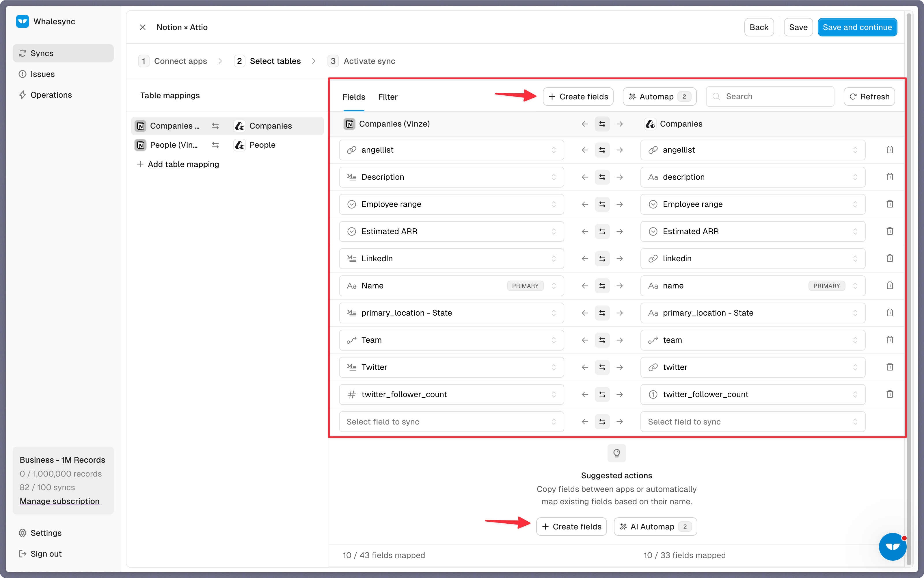The height and width of the screenshot is (578, 924).
Task: Open the Attio twitter field dropdown
Action: (x=752, y=367)
